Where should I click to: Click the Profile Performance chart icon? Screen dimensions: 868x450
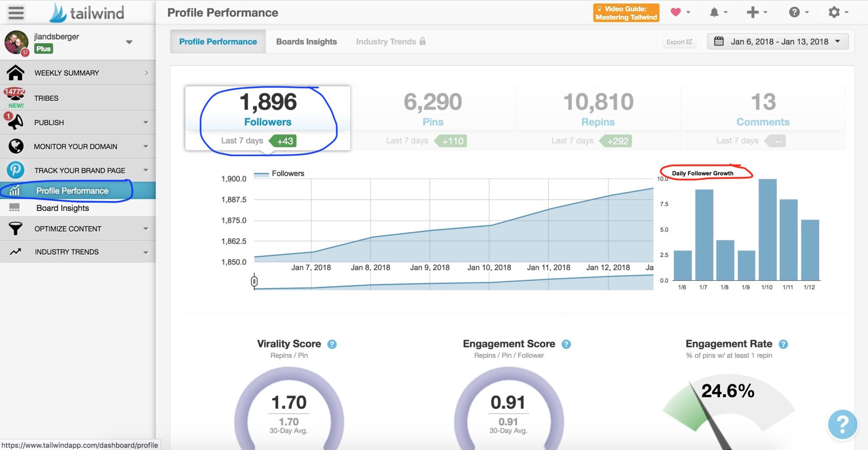pyautogui.click(x=14, y=190)
